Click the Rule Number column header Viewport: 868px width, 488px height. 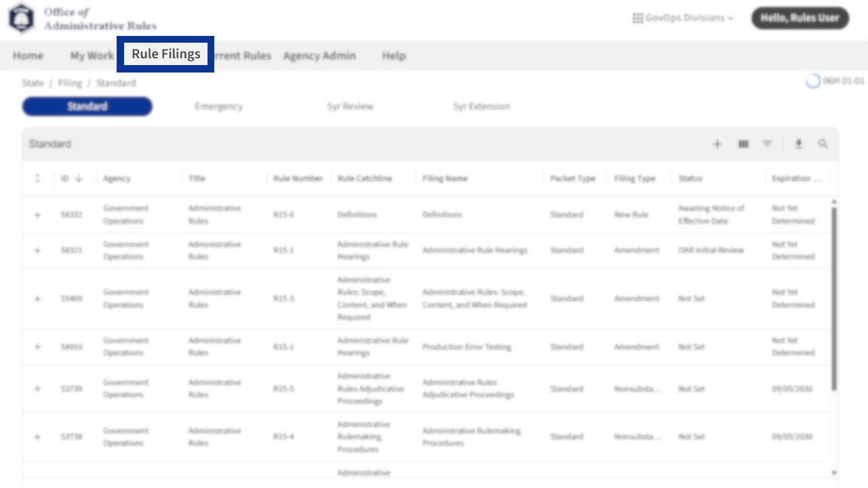tap(298, 178)
